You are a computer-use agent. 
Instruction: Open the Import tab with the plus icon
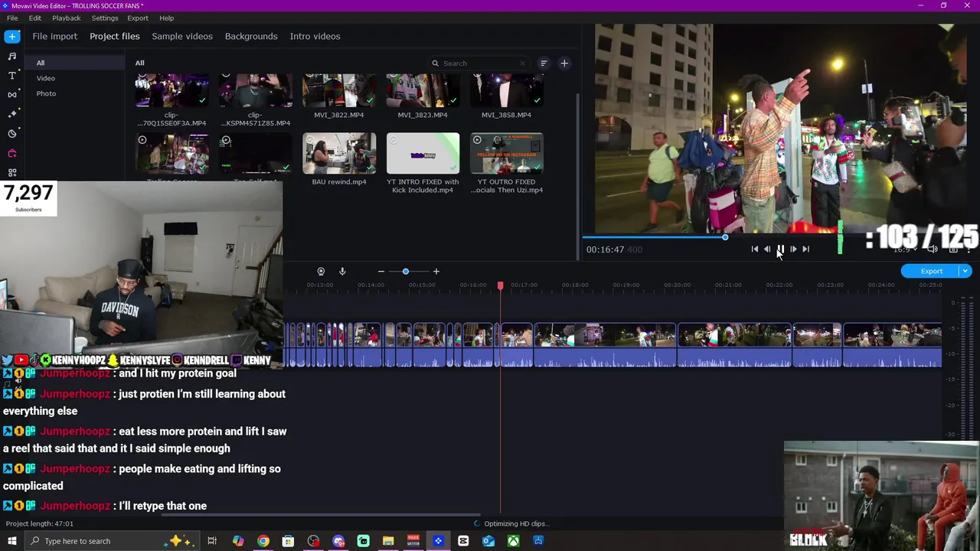coord(12,36)
